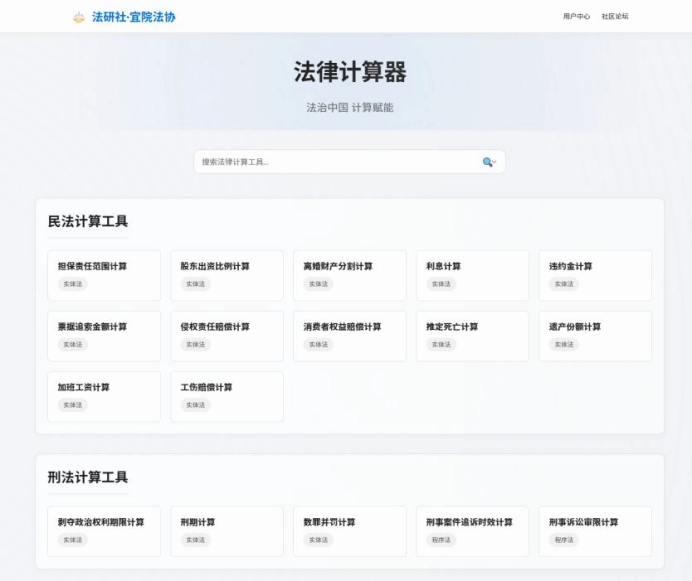The width and height of the screenshot is (692, 581).
Task: Launch the 违约金计算 calculator
Action: coord(595,275)
